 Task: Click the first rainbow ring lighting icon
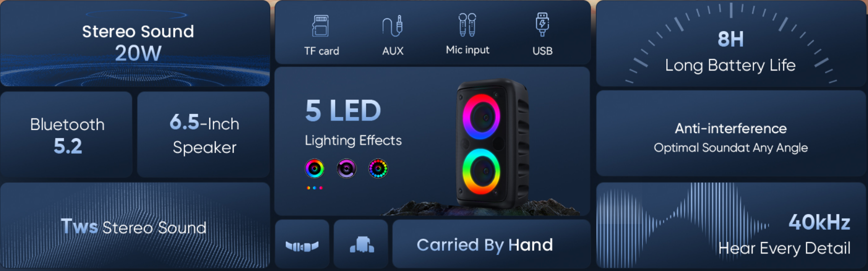pyautogui.click(x=315, y=169)
